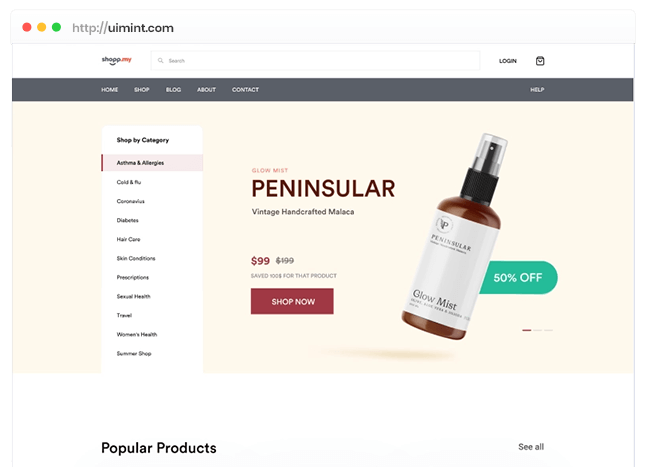This screenshot has height=474, width=645.
Task: Go to the SHOP menu item
Action: point(142,90)
